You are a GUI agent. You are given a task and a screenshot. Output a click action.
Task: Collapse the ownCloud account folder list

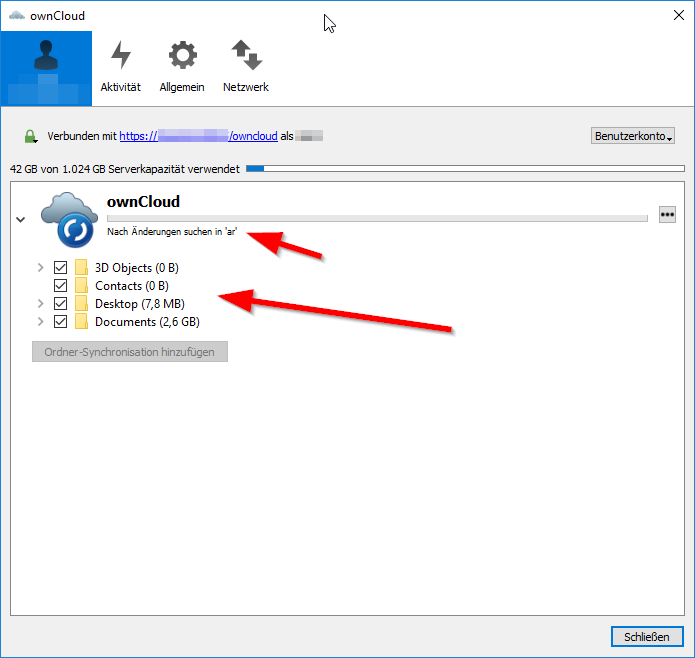coord(21,219)
